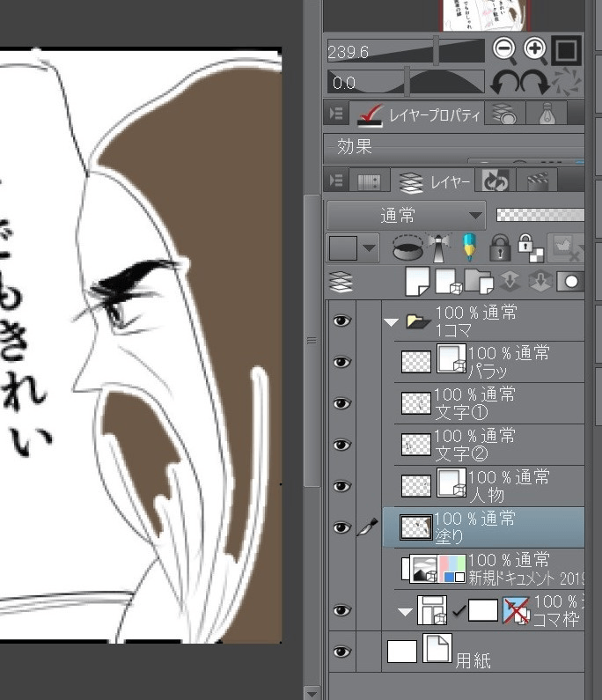The height and width of the screenshot is (700, 602).
Task: Adjust the rotation slider showing 0.0
Action: click(x=406, y=82)
